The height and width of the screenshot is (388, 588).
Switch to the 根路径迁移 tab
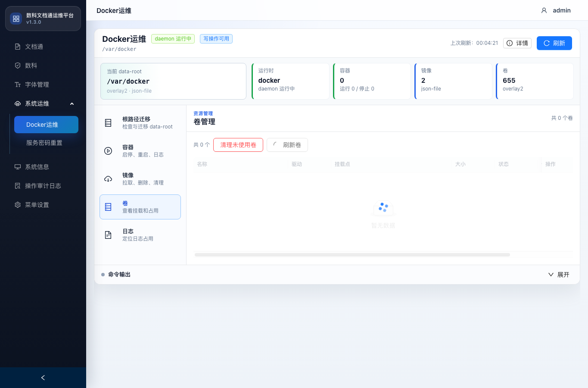(x=140, y=123)
